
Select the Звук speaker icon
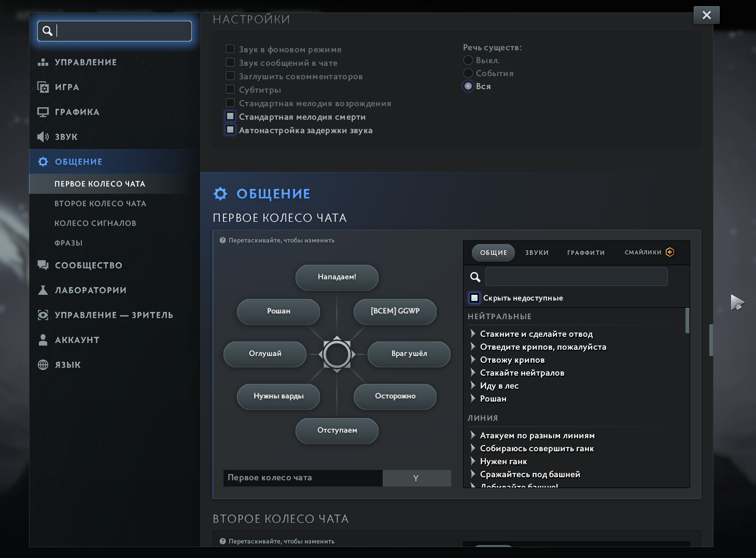pyautogui.click(x=43, y=137)
